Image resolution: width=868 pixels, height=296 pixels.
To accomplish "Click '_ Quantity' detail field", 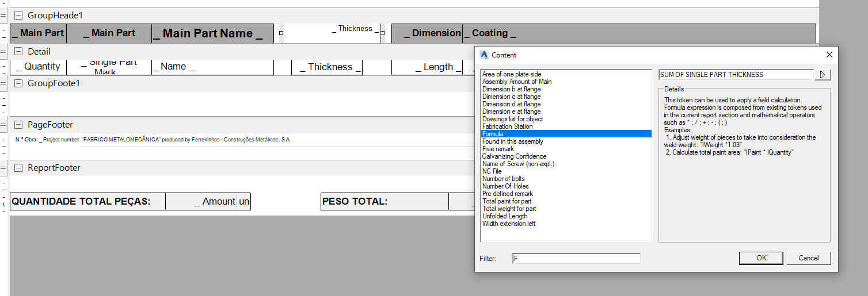I will pyautogui.click(x=39, y=67).
